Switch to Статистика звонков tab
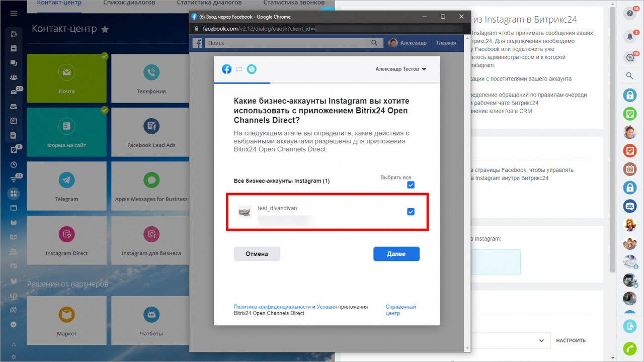Image resolution: width=644 pixels, height=362 pixels. point(294,3)
